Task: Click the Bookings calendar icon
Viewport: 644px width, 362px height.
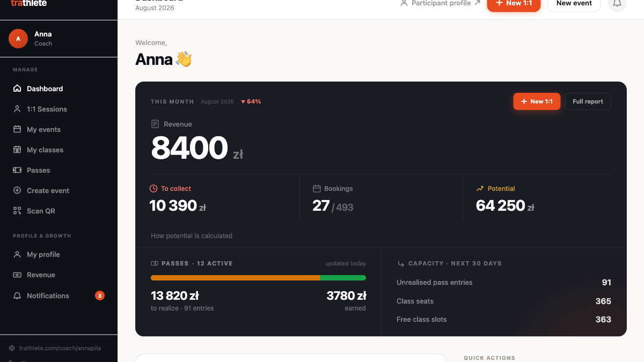Action: 317,188
